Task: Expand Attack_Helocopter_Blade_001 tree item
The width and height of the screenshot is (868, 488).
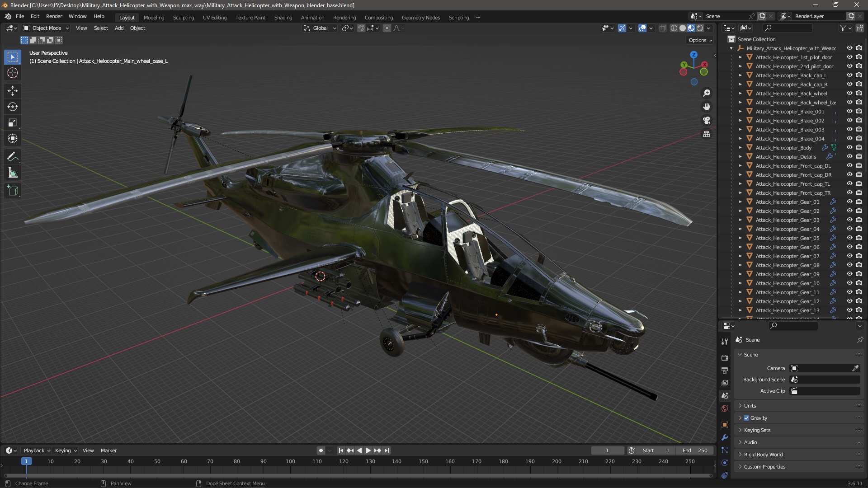Action: [x=741, y=112]
